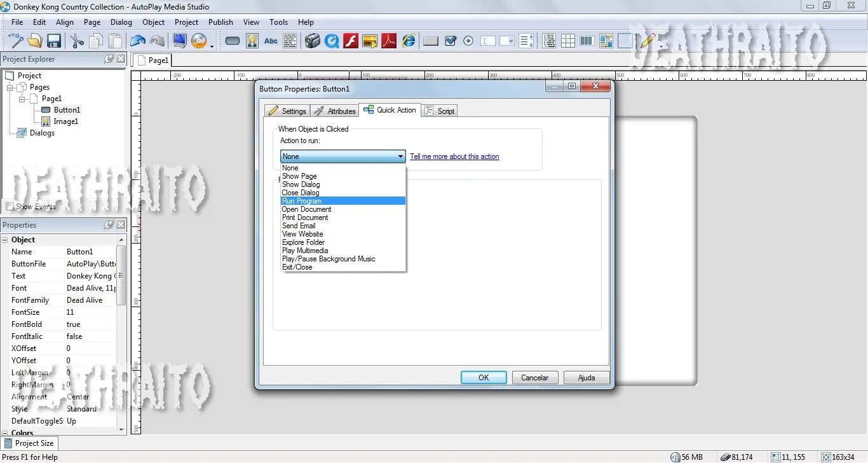Viewport: 868px width, 463px height.
Task: Collapse the Pages tree node
Action: coord(10,87)
